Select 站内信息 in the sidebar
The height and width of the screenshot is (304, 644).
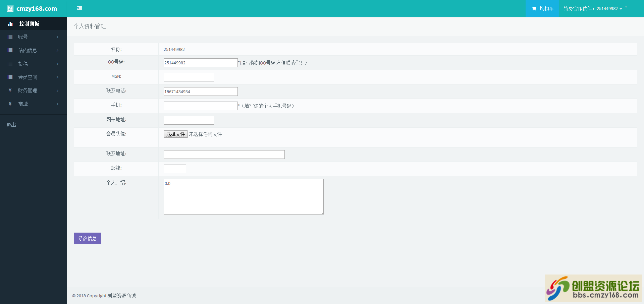(x=34, y=50)
